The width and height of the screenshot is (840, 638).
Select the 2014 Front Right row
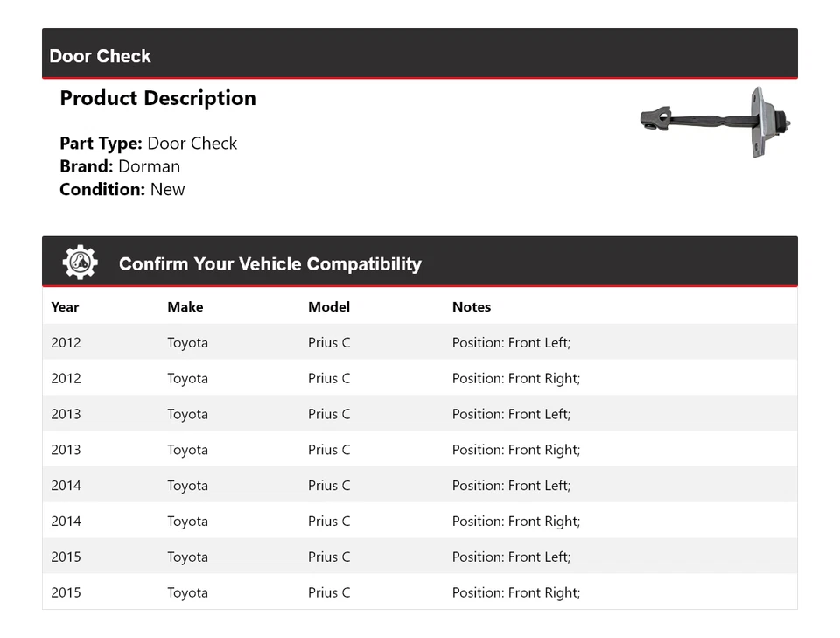point(419,522)
